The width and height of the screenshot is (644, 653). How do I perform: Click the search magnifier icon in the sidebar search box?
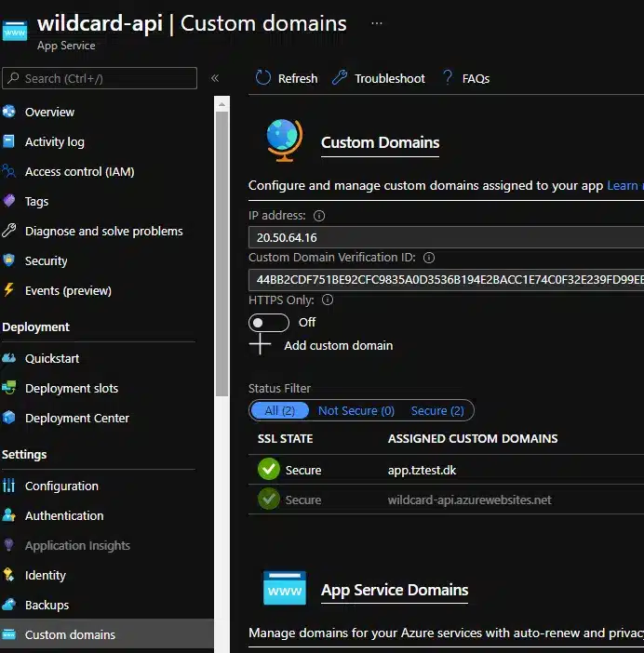tap(13, 78)
